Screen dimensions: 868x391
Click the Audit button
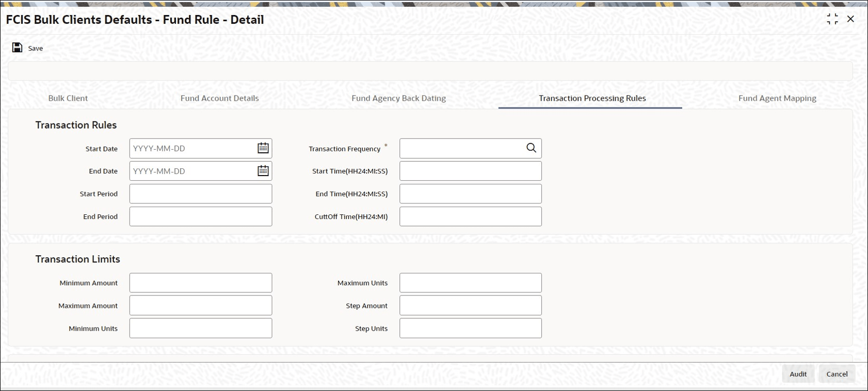tap(798, 374)
